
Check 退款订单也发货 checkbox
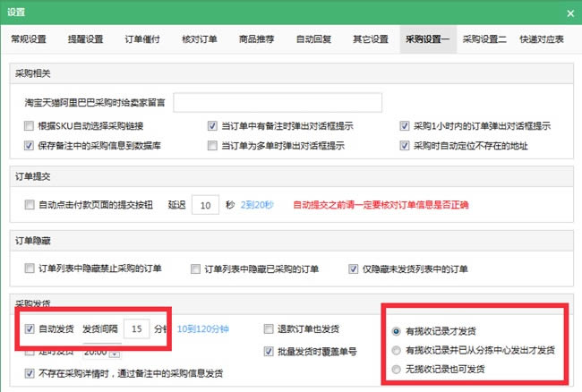point(269,328)
